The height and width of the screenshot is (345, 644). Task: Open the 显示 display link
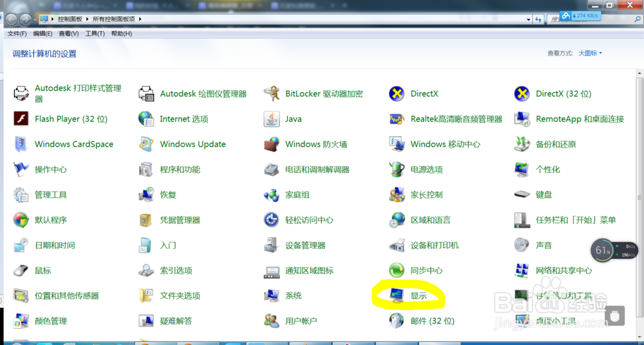419,295
